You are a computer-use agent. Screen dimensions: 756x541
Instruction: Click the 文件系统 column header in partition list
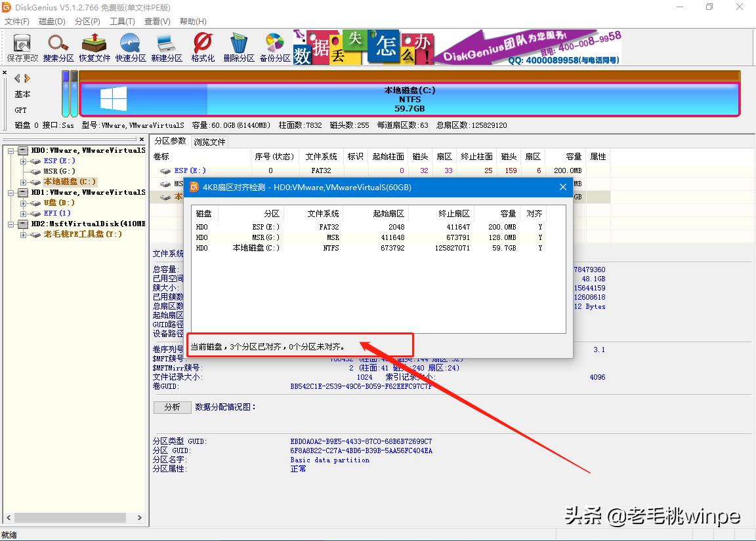321,157
